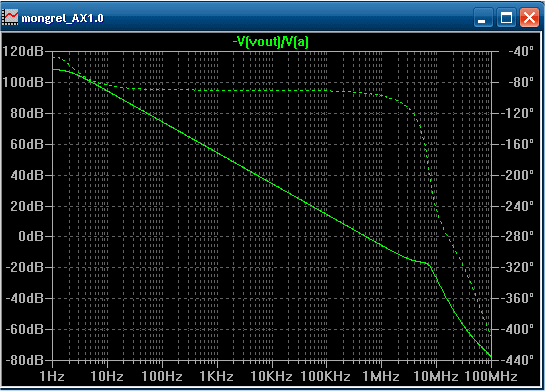
Task: Click the 100Hz frequency axis label
Action: click(162, 376)
